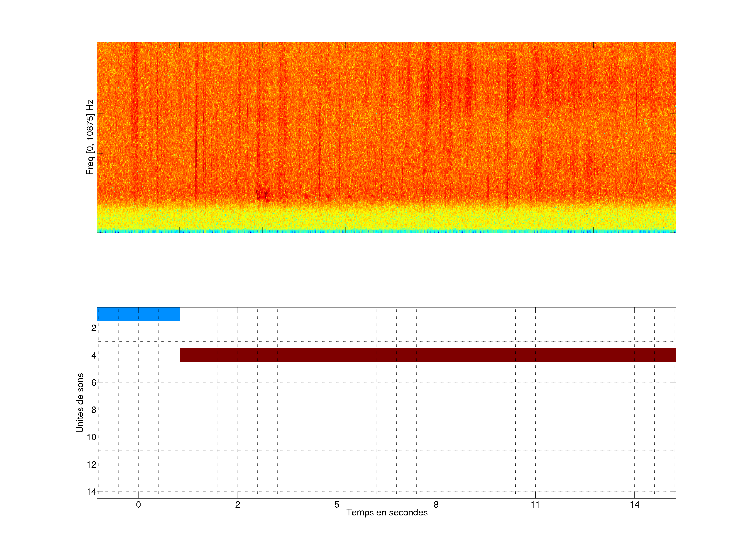Click the dark red blob in the spectrogram
Screen dimensions: 747x560
(x=262, y=195)
